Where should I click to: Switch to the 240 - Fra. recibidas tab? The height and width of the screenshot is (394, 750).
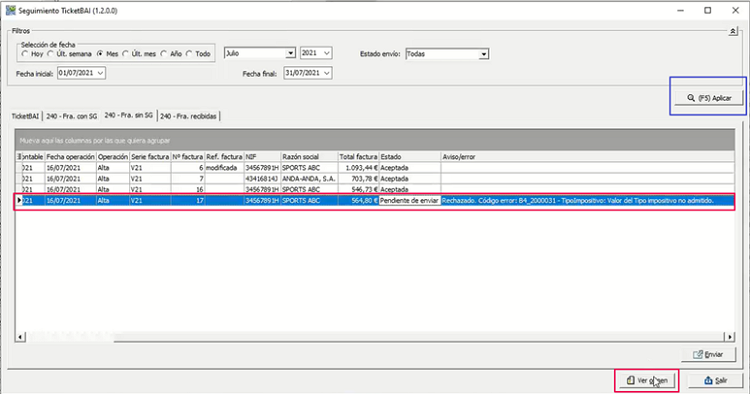188,116
